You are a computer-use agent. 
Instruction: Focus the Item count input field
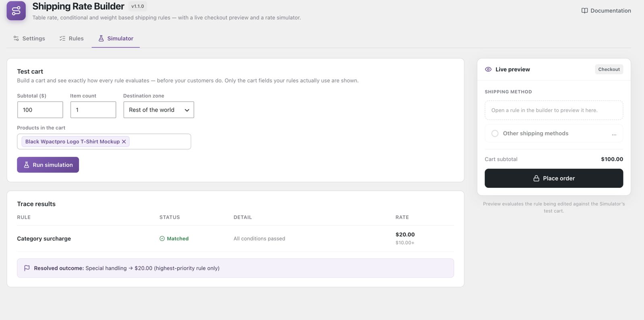click(x=93, y=110)
